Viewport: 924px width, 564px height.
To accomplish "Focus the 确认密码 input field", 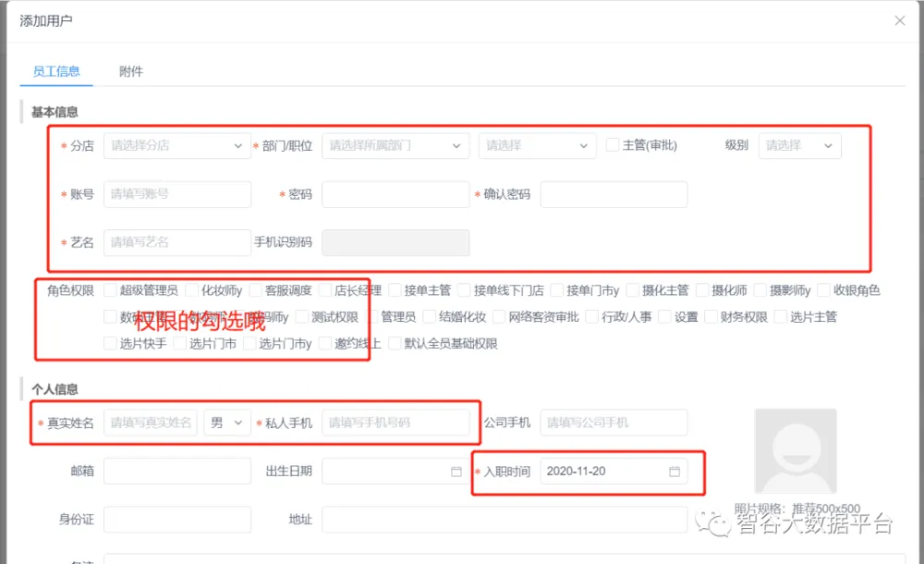I will pyautogui.click(x=614, y=194).
